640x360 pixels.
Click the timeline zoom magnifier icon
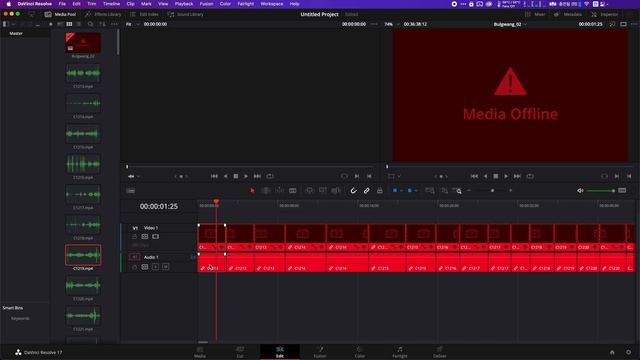point(458,191)
